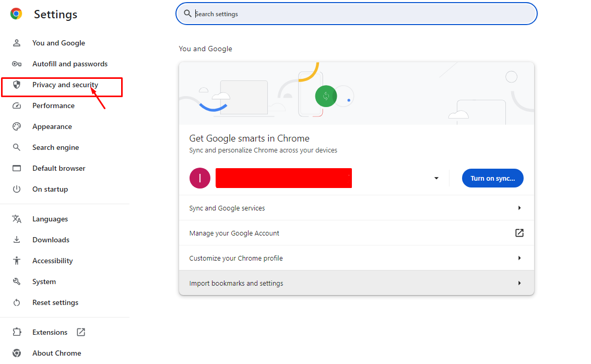The image size is (591, 364).
Task: Click the accessibility figure icon
Action: (x=17, y=260)
